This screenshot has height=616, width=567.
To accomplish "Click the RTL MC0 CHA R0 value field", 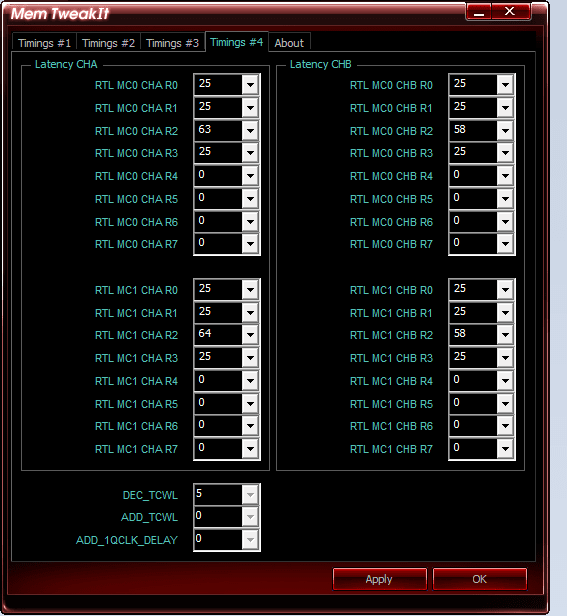I will (x=218, y=84).
